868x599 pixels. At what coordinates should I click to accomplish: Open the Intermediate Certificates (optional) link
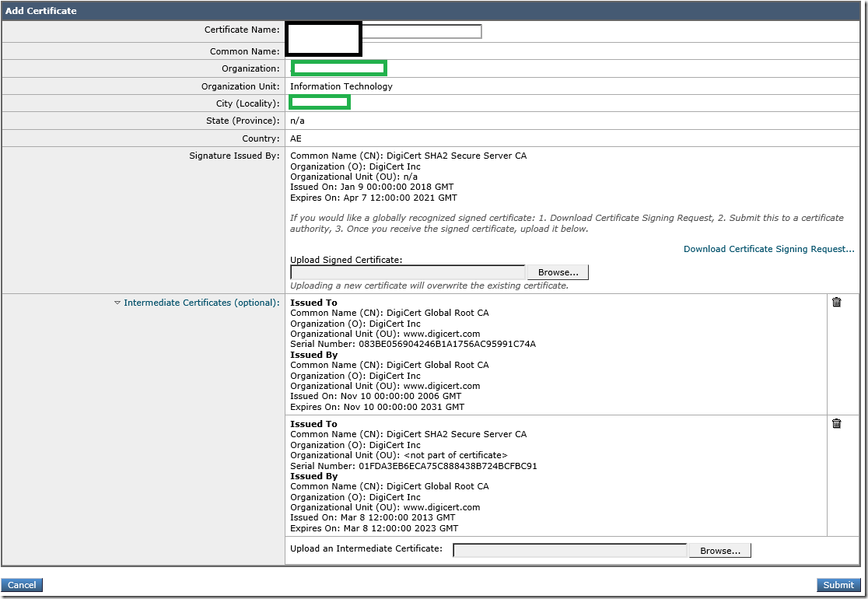(x=201, y=303)
